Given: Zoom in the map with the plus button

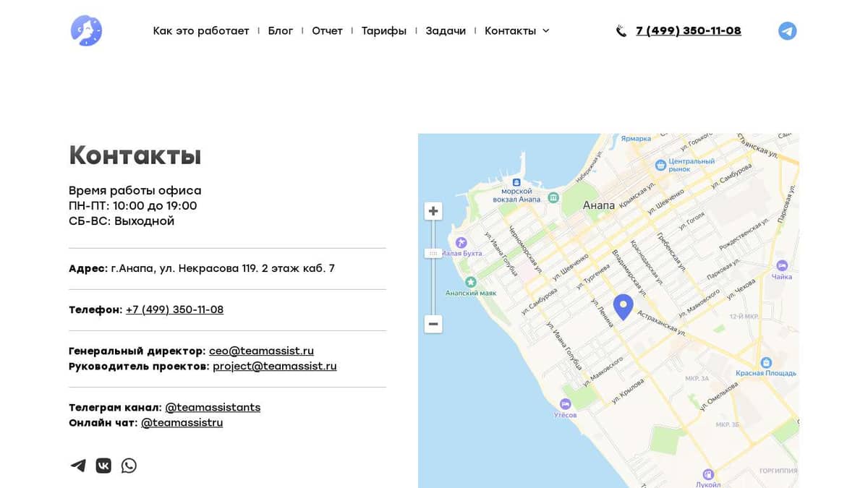Looking at the screenshot, I should point(433,210).
